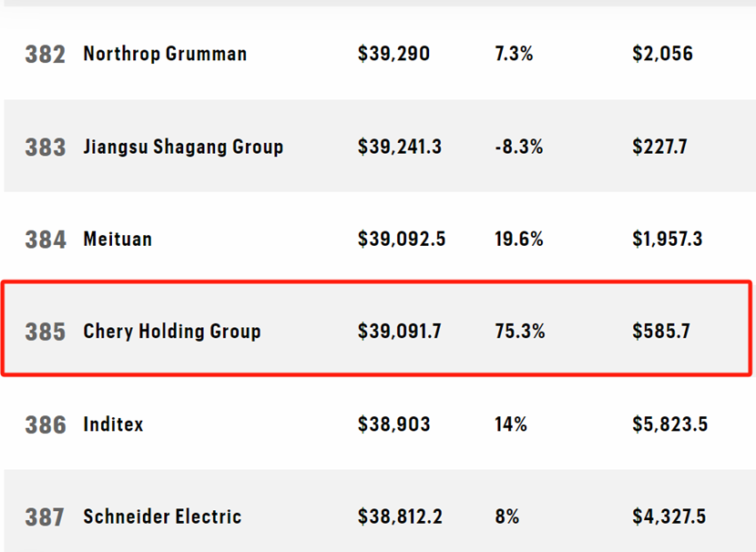Select Schneider Electric's $4,327.5 profit
The width and height of the screenshot is (756, 552).
pos(669,516)
